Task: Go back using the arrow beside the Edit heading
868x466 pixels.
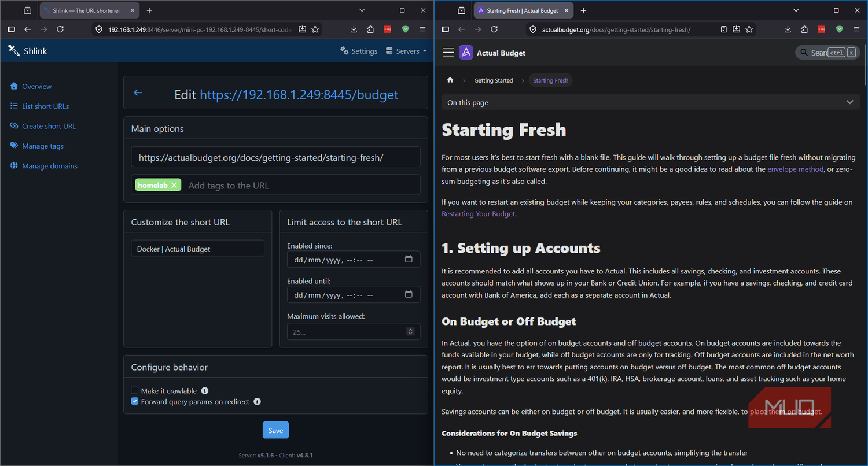Action: coord(138,93)
